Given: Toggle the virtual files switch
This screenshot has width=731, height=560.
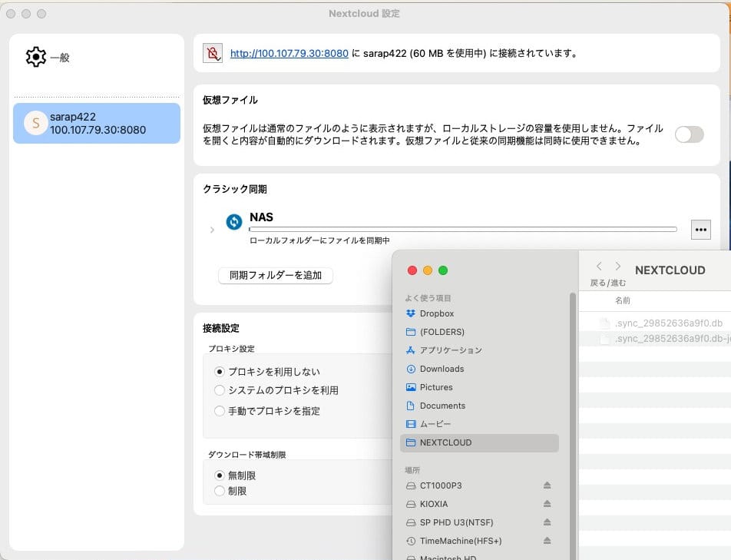Looking at the screenshot, I should 689,134.
